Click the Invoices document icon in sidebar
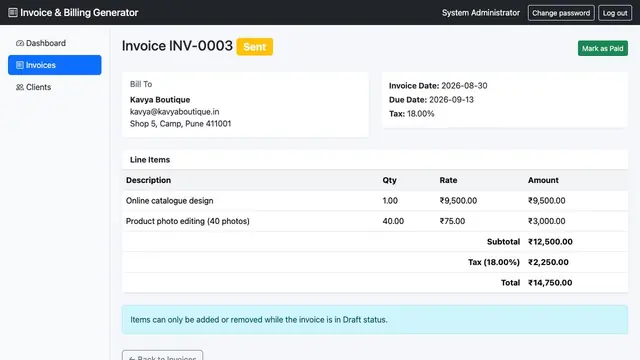The height and width of the screenshot is (360, 640). click(20, 65)
